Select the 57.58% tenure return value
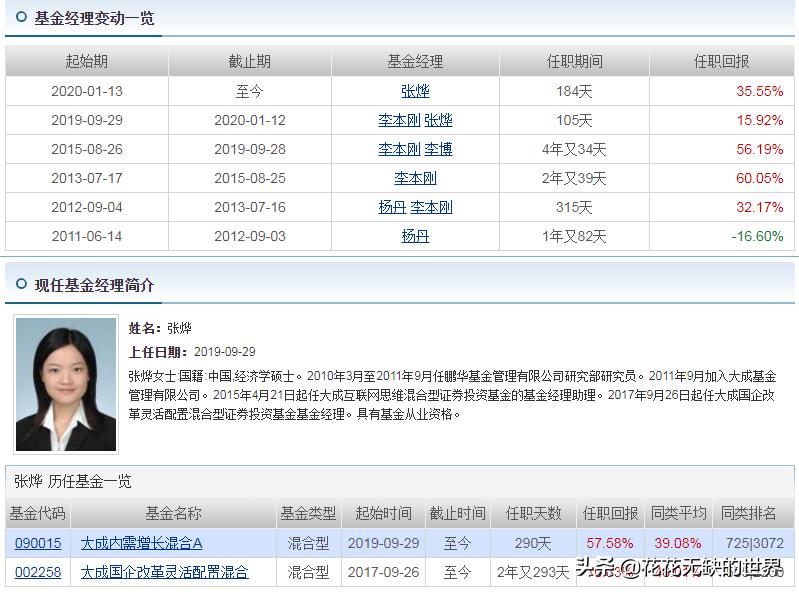The image size is (799, 594). click(x=609, y=543)
